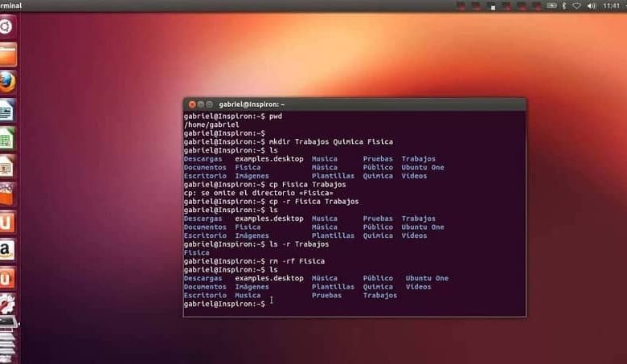
Task: Minimize the terminal window
Action: [x=201, y=104]
